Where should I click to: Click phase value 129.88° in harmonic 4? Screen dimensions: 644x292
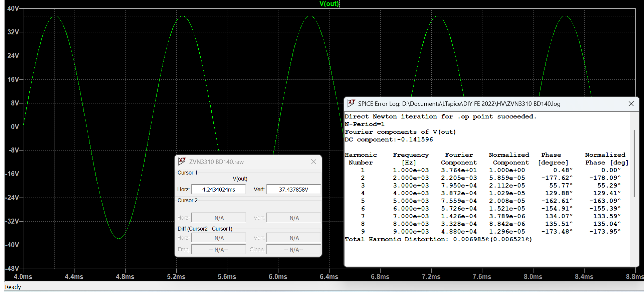[559, 193]
